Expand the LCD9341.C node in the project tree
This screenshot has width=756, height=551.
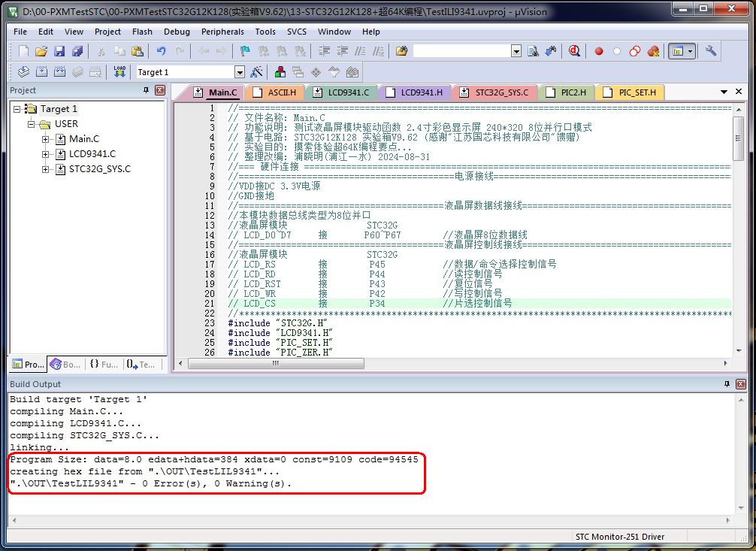point(45,154)
